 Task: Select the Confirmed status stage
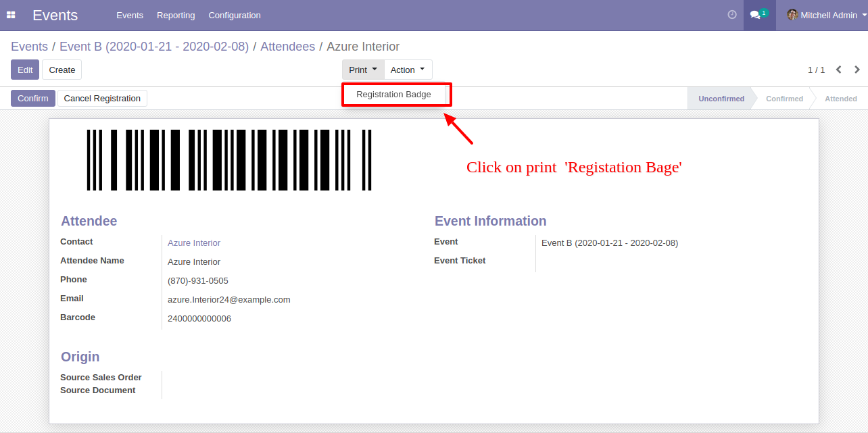pyautogui.click(x=784, y=99)
